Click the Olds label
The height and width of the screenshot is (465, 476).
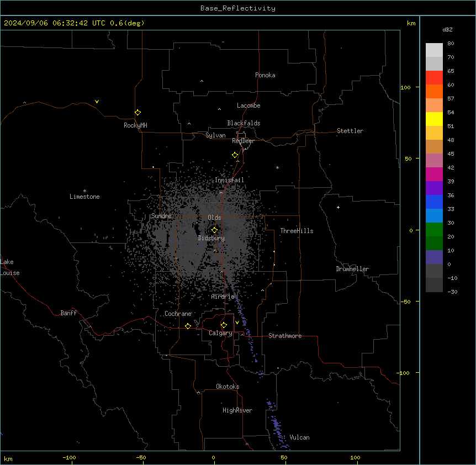(214, 218)
